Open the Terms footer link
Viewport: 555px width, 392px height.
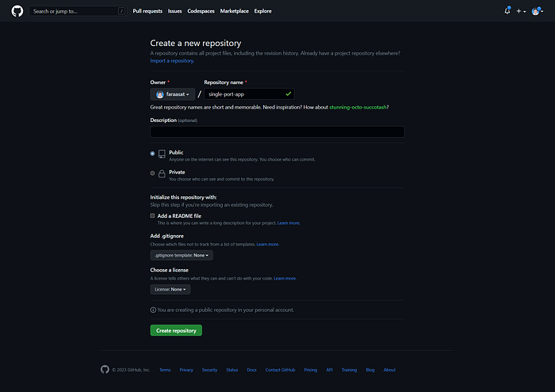click(165, 370)
